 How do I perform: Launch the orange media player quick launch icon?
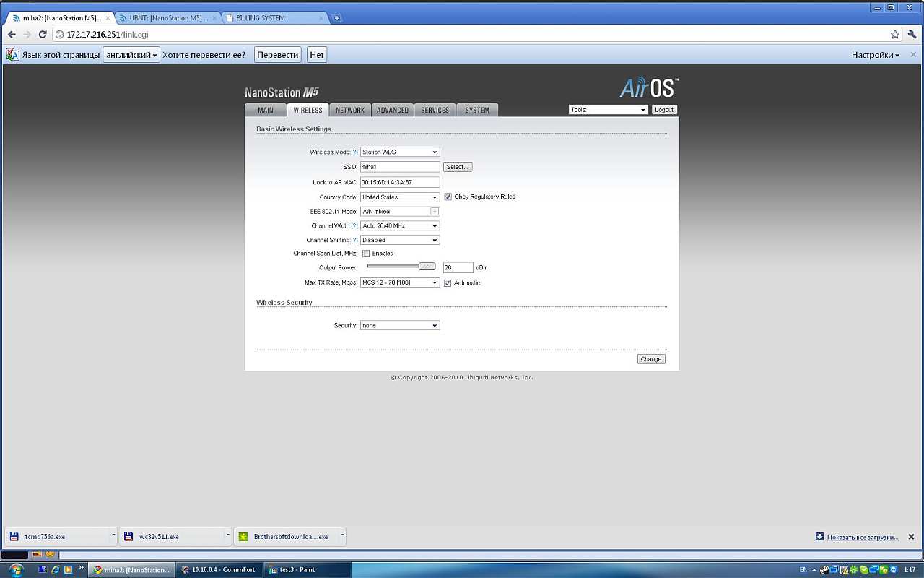(68, 569)
